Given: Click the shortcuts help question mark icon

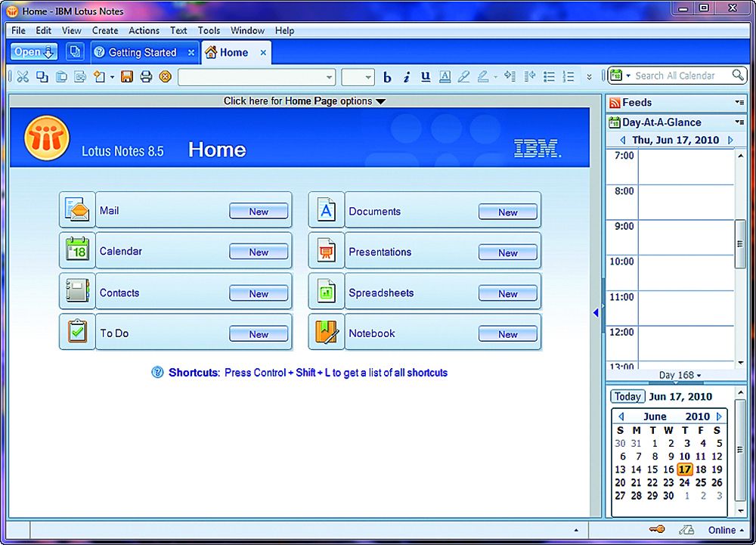Looking at the screenshot, I should (x=158, y=372).
